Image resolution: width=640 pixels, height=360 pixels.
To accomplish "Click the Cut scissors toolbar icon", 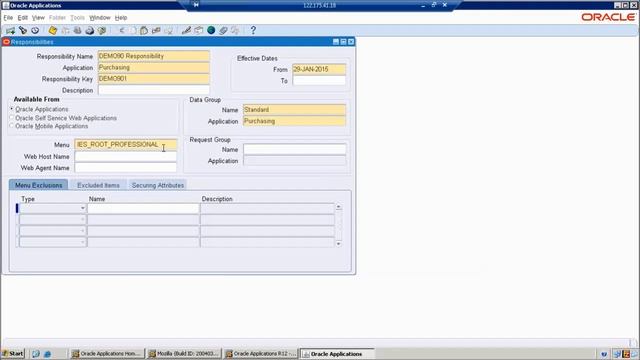I will pos(122,31).
